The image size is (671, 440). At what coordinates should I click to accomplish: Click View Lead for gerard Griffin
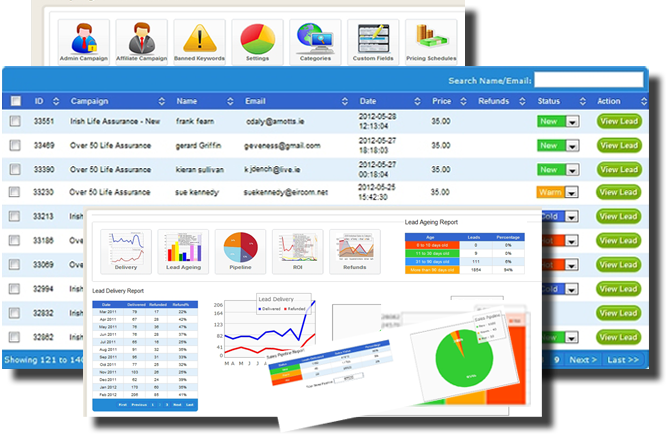[x=618, y=145]
